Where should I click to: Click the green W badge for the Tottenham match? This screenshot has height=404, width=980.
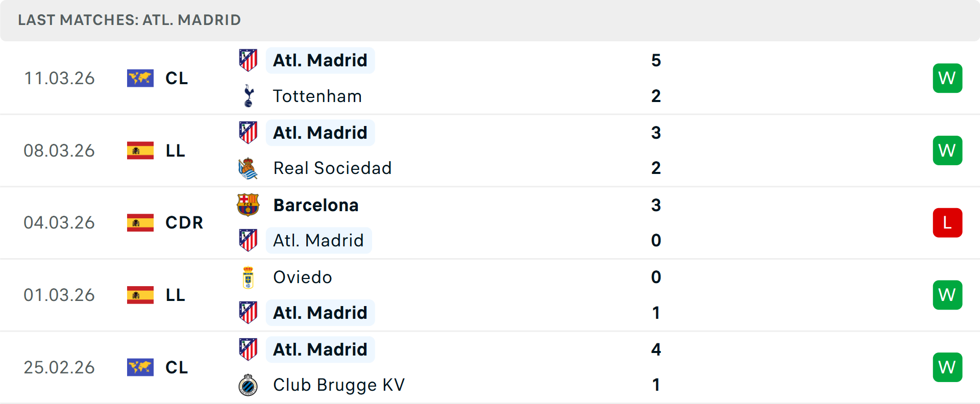tap(947, 78)
